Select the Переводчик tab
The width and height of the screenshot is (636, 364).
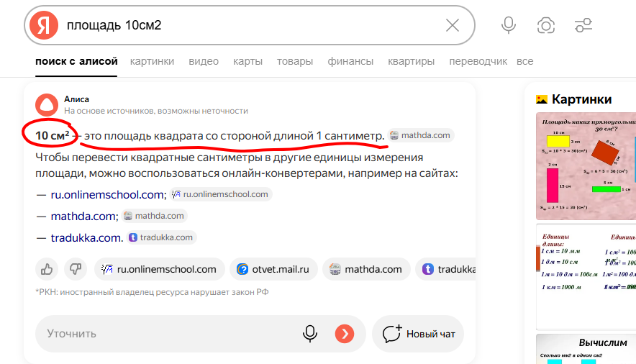478,61
